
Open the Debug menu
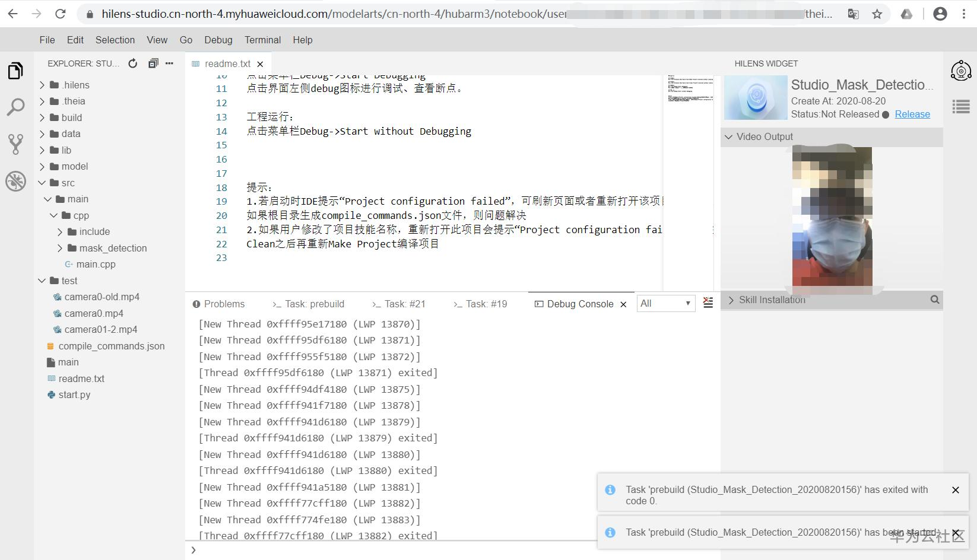tap(218, 40)
